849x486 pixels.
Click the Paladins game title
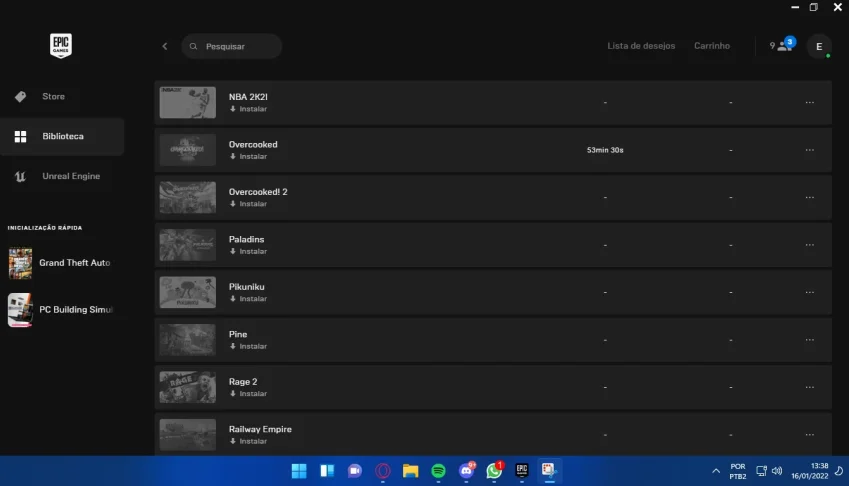[246, 239]
